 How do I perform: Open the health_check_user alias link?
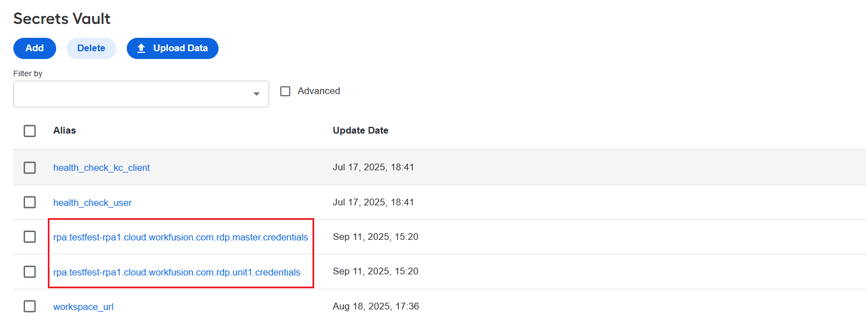click(92, 203)
